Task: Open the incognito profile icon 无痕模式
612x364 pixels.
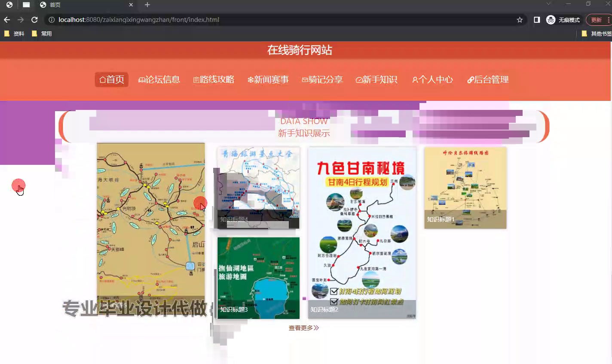Action: (563, 20)
